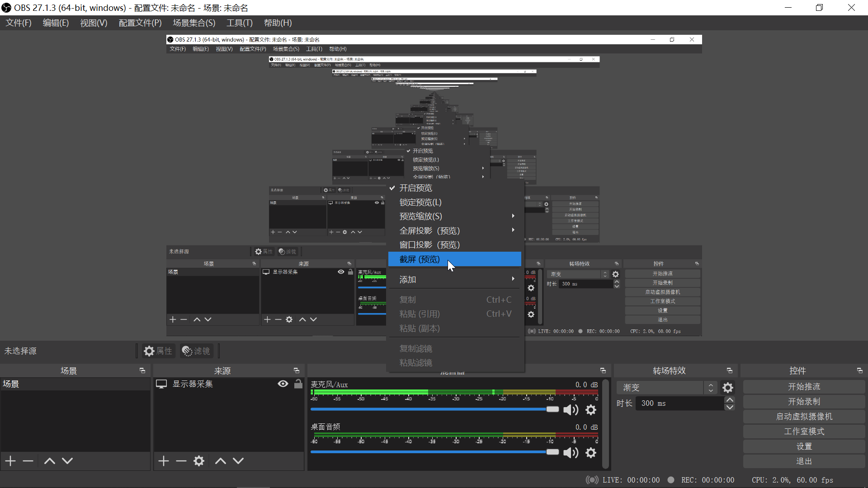Pop out the audio mixer dock panel
The height and width of the screenshot is (488, 868).
point(603,371)
